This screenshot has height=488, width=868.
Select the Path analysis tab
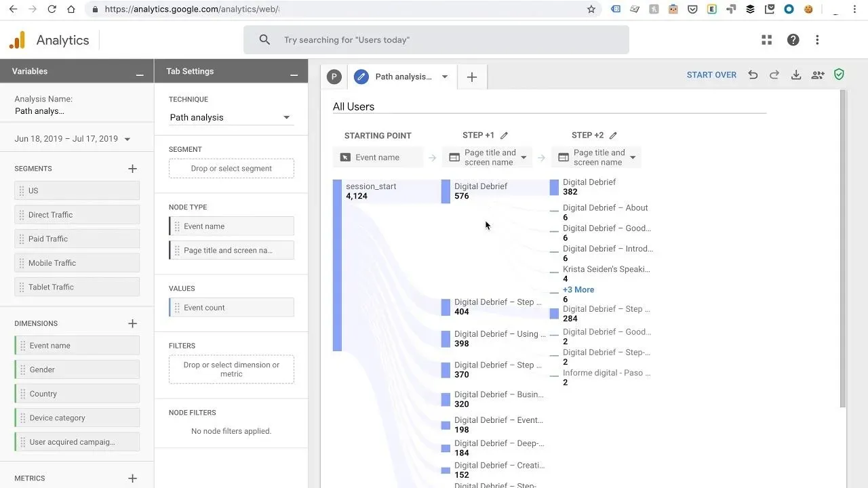coord(403,77)
